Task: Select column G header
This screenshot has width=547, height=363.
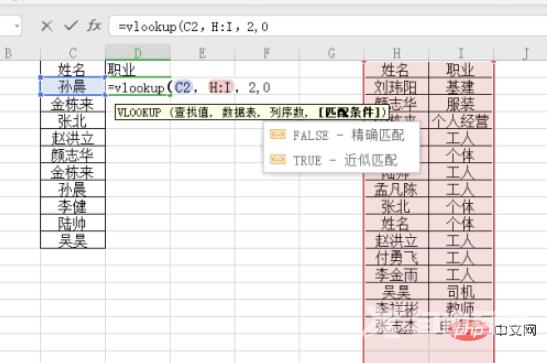Action: click(x=331, y=53)
